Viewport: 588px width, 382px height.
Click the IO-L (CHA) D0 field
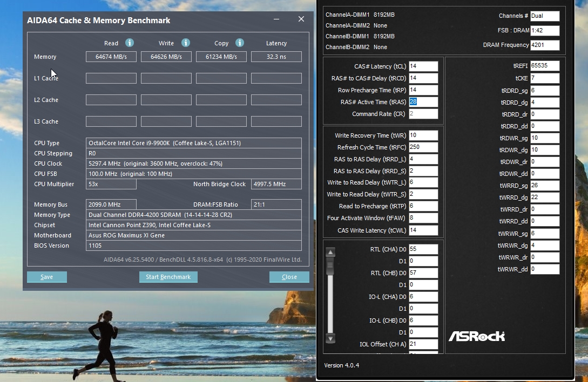point(423,297)
